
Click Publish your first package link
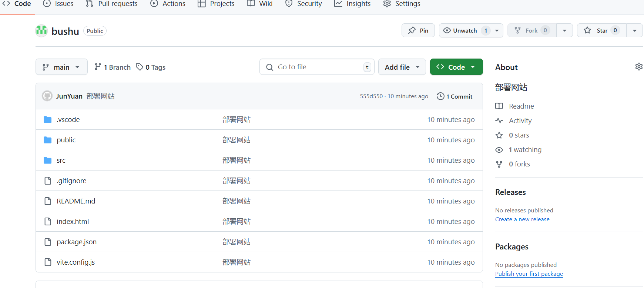click(x=529, y=274)
